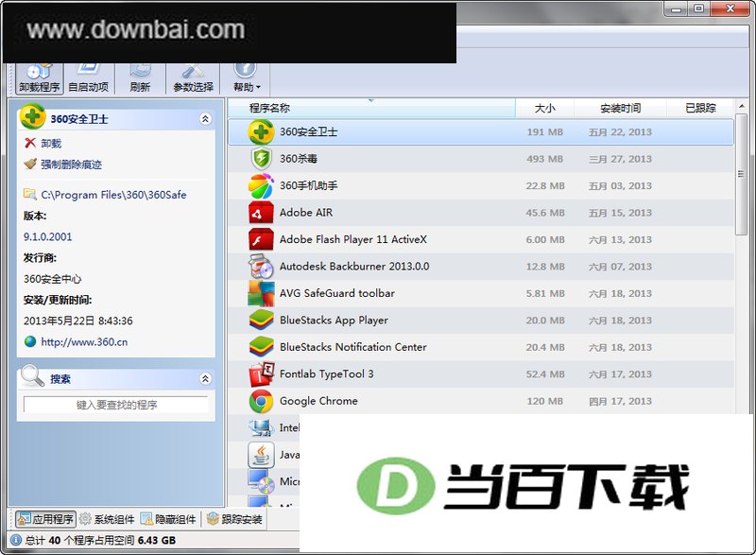Click the 强制删除痕迹 force delete link
The width and height of the screenshot is (756, 555).
point(72,165)
